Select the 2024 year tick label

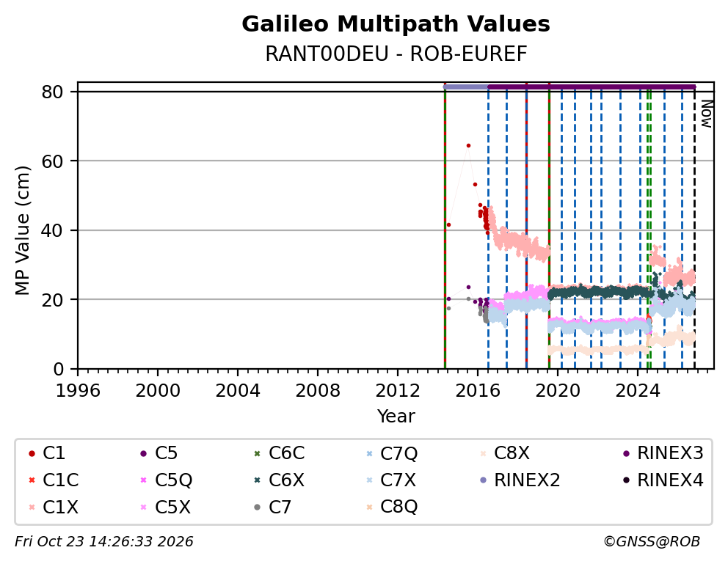click(x=638, y=390)
